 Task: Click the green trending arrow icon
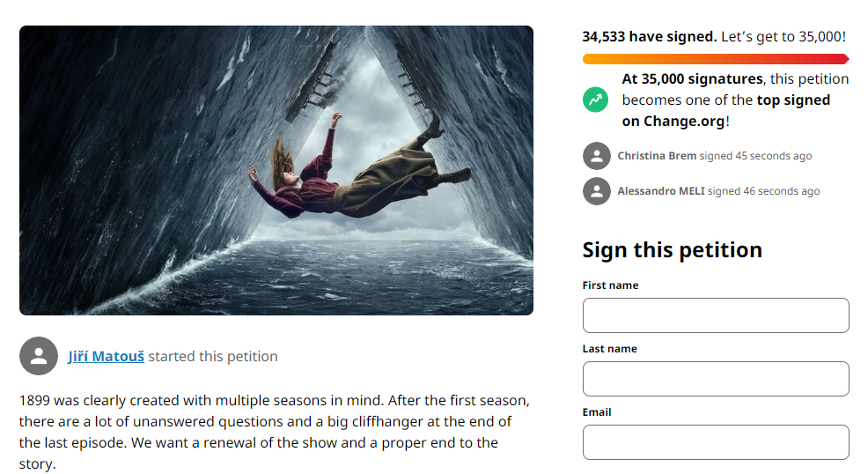tap(596, 100)
